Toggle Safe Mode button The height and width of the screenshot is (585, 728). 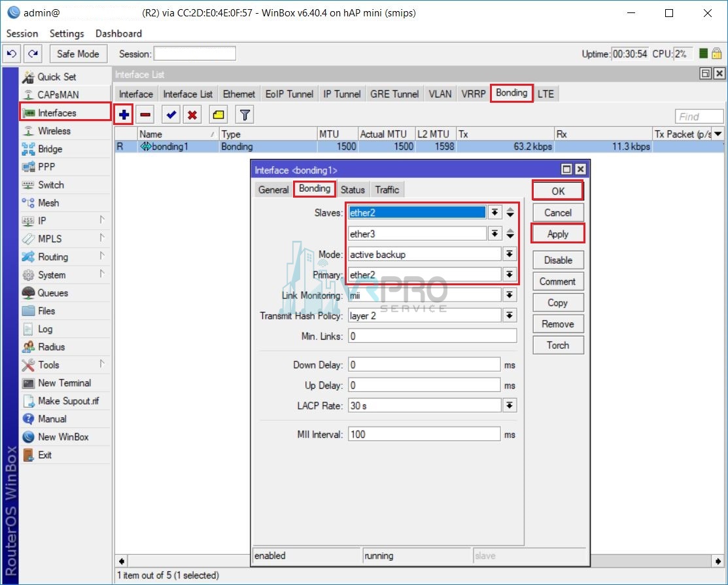click(x=78, y=54)
